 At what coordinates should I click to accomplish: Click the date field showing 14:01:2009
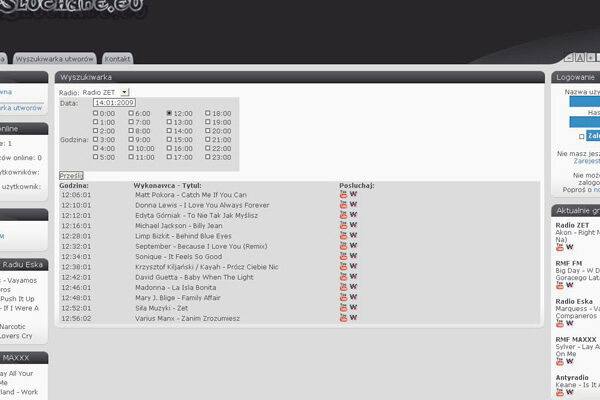pyautogui.click(x=114, y=103)
